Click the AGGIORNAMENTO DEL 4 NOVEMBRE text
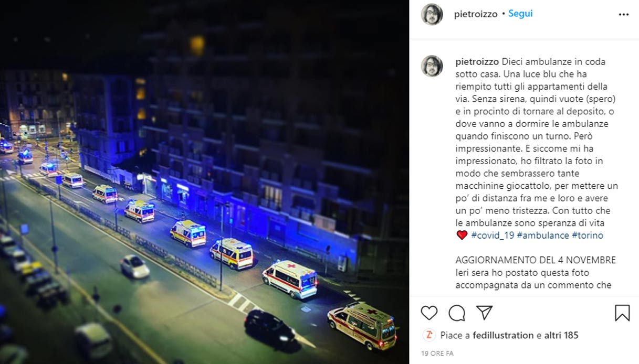Image resolution: width=639 pixels, height=364 pixels. [x=536, y=260]
